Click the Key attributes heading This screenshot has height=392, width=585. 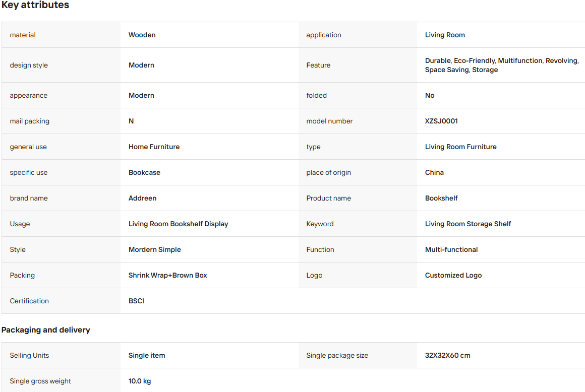[x=35, y=5]
